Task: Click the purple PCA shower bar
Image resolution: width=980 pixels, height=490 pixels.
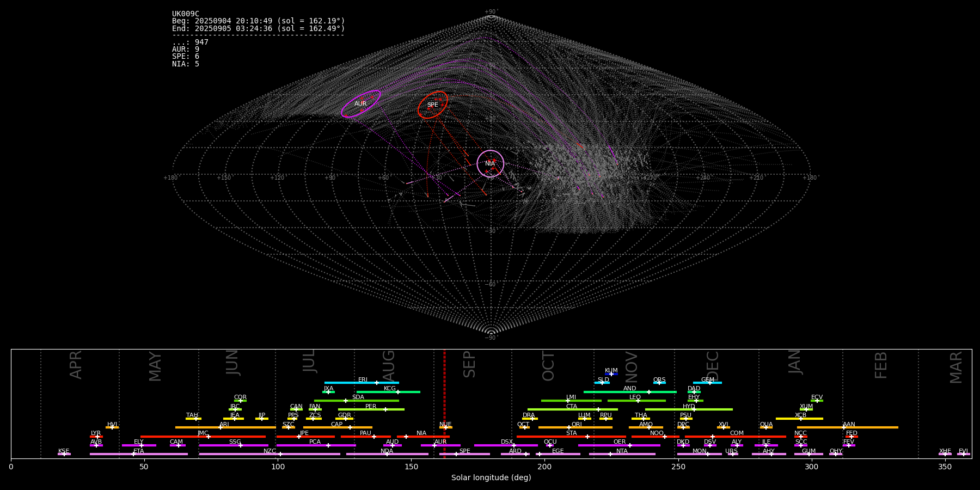Action: pos(316,445)
